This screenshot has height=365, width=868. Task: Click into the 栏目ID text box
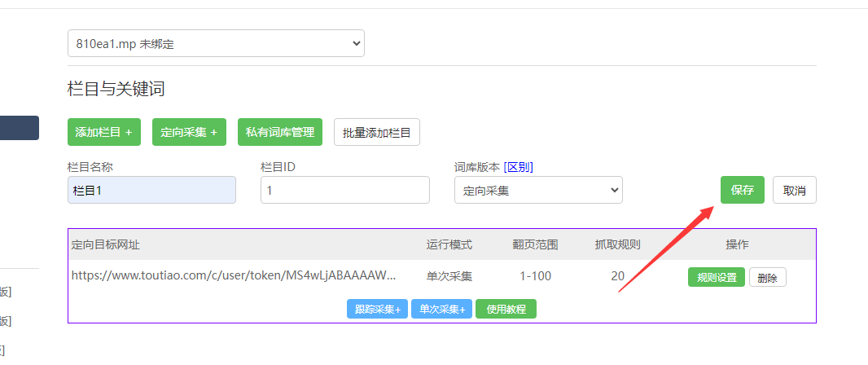(344, 190)
